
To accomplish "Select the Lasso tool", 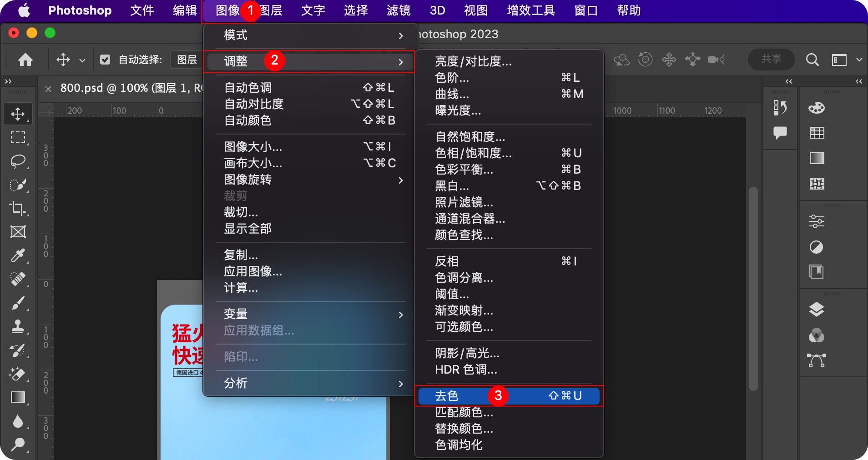I will point(18,161).
